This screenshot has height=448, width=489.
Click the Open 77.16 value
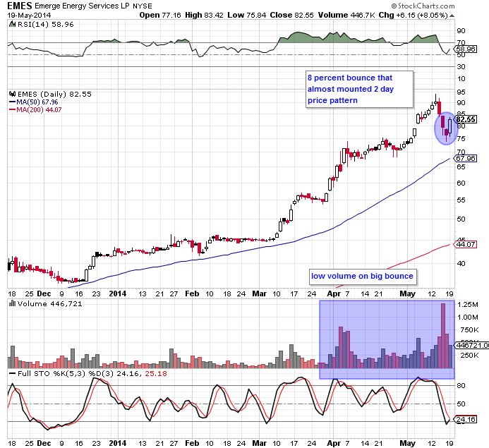pyautogui.click(x=160, y=15)
